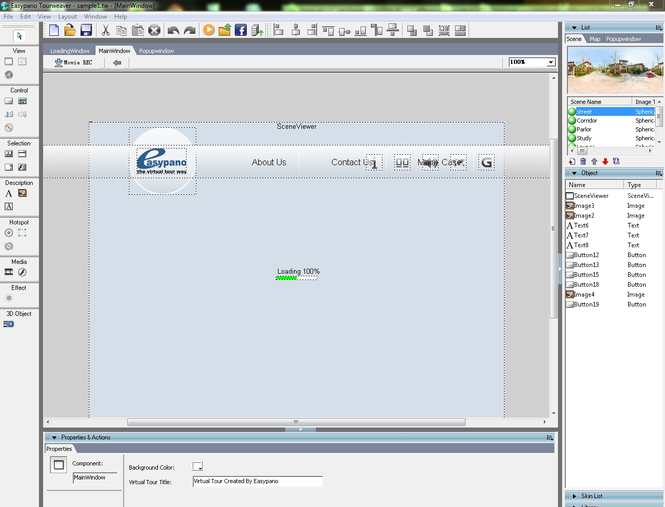The height and width of the screenshot is (507, 665).
Task: Open Popupwindow tab in List panel
Action: [x=623, y=39]
